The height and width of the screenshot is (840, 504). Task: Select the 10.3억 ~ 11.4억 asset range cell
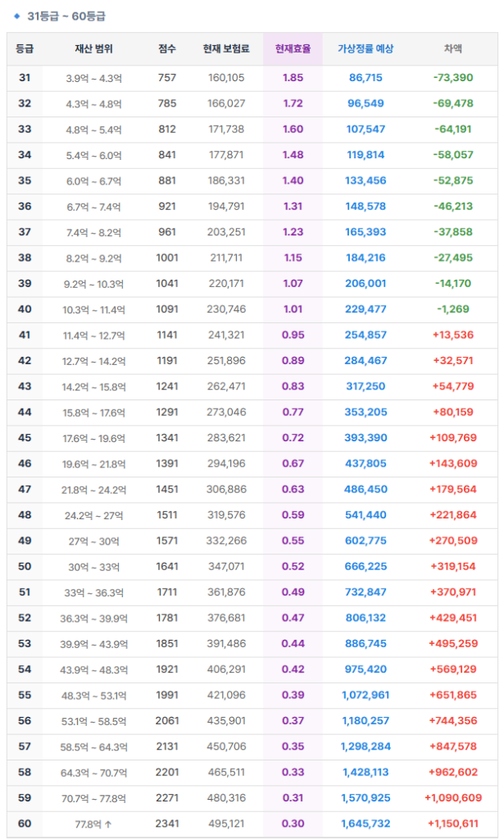point(93,309)
